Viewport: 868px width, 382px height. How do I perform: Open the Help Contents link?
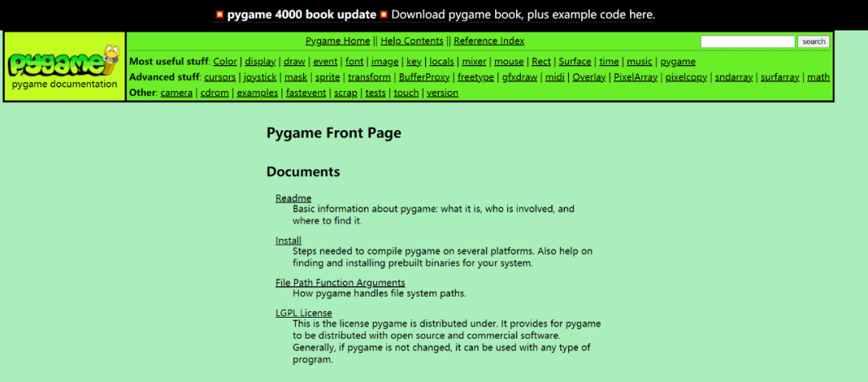click(411, 41)
